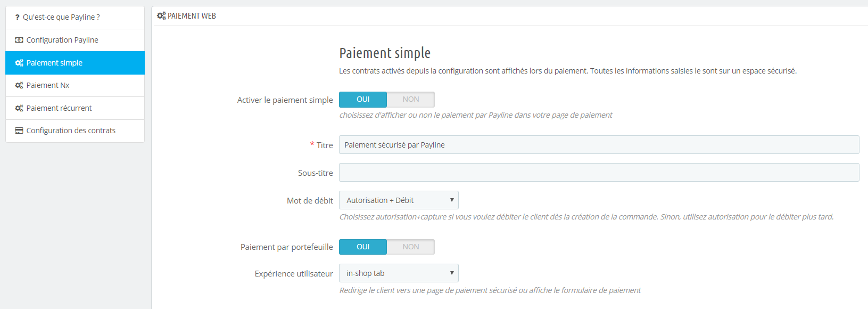
Task: Click the gears icon beside Paiement récurrent
Action: (19, 108)
